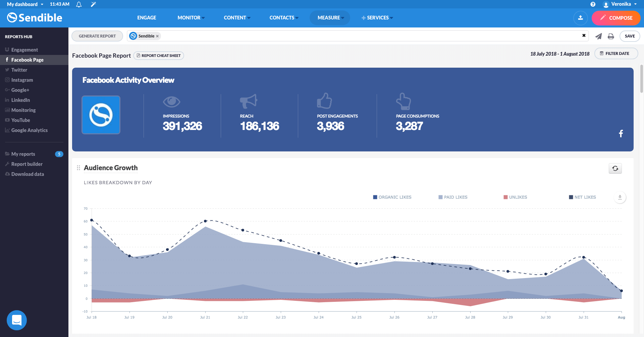Click the magic wand icon in top bar

pos(93,4)
